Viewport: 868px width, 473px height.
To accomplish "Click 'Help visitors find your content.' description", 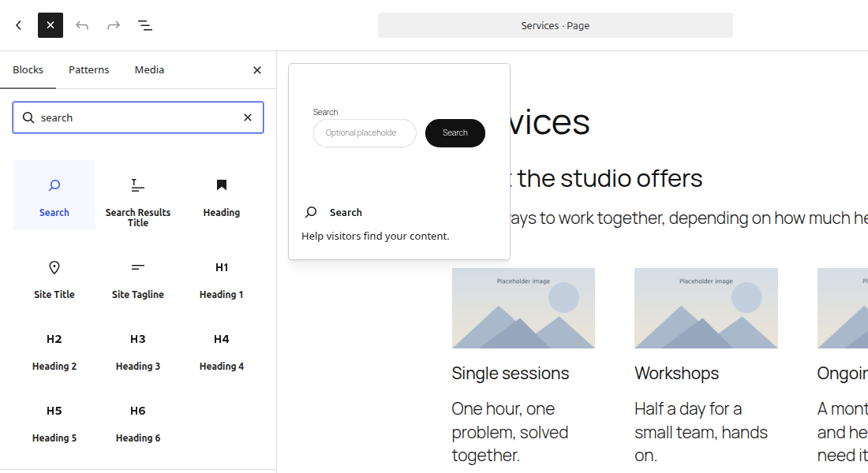I will click(x=376, y=236).
